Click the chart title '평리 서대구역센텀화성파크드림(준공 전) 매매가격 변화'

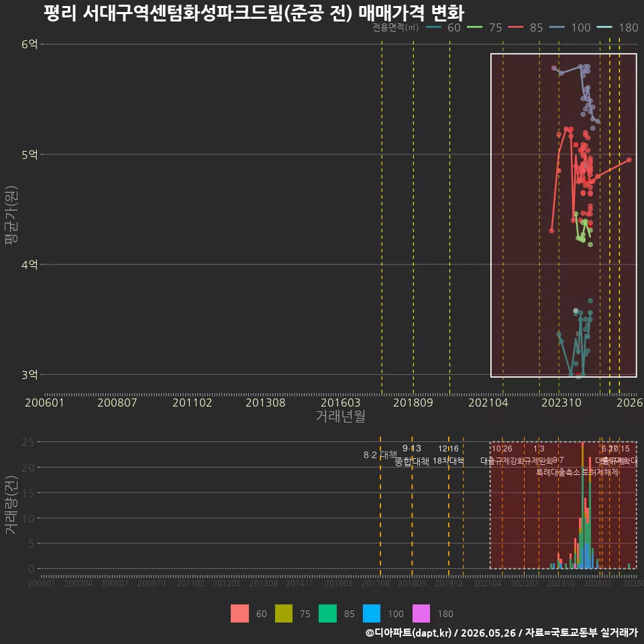coord(254,13)
